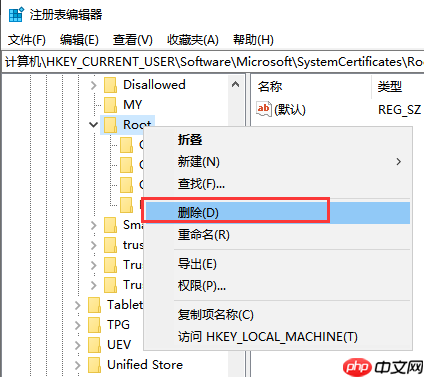This screenshot has width=424, height=377.
Task: Choose 查找(F)... in the context menu
Action: tap(278, 184)
